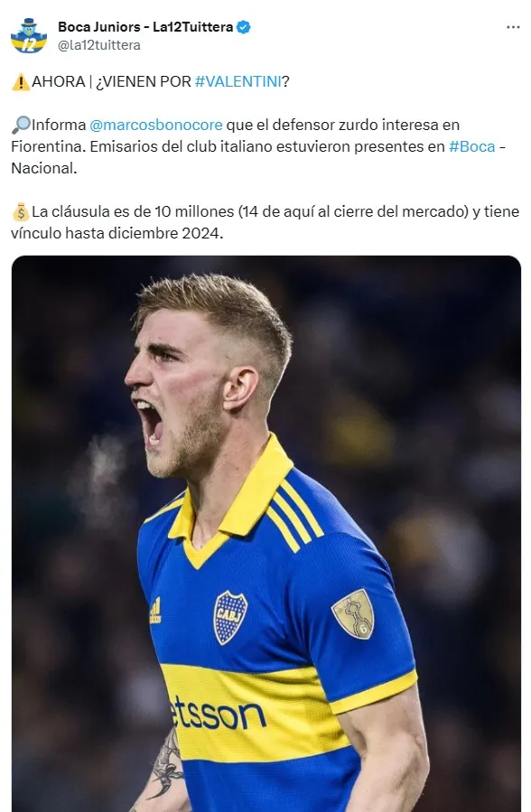Click the "AHORA | ¿VIENEN POR" headline text
Viewport: 531px width, 812px height.
pos(111,82)
